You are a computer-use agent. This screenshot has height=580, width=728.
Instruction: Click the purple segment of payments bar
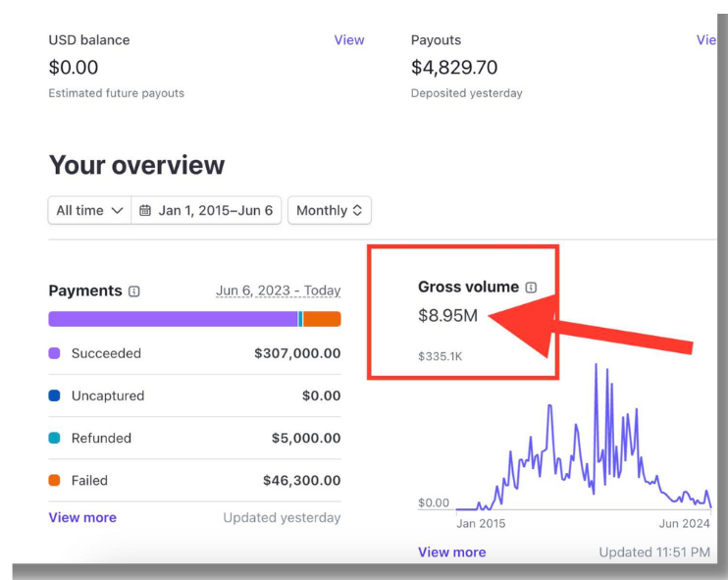(x=172, y=319)
